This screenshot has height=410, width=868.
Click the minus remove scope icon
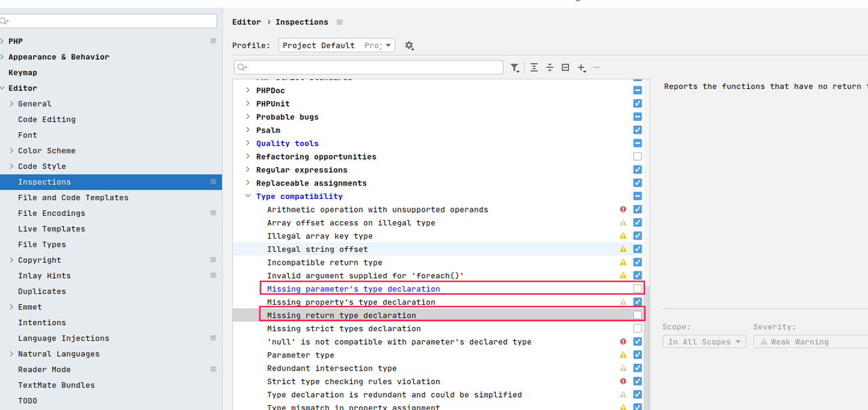point(597,68)
